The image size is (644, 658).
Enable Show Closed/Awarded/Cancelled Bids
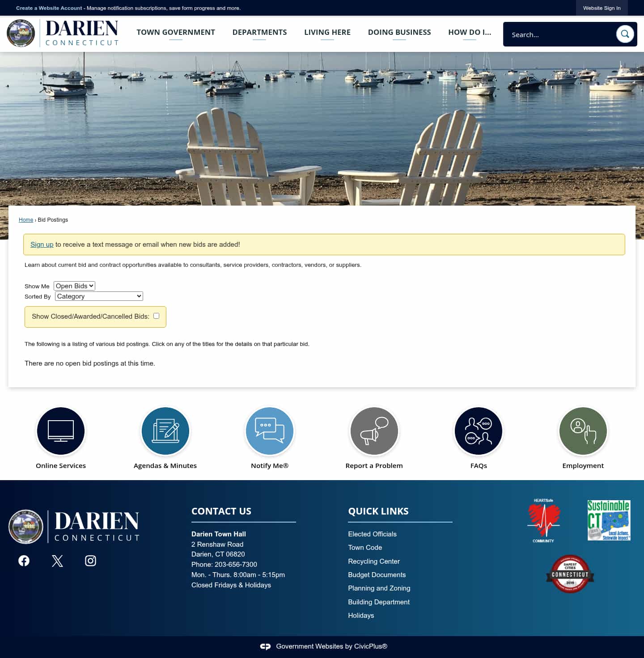[156, 316]
